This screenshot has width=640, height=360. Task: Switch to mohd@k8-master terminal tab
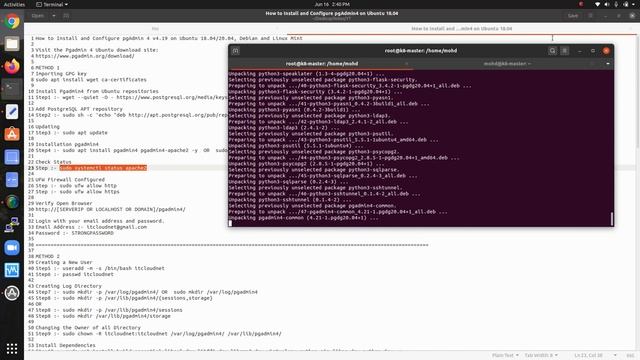tap(507, 64)
